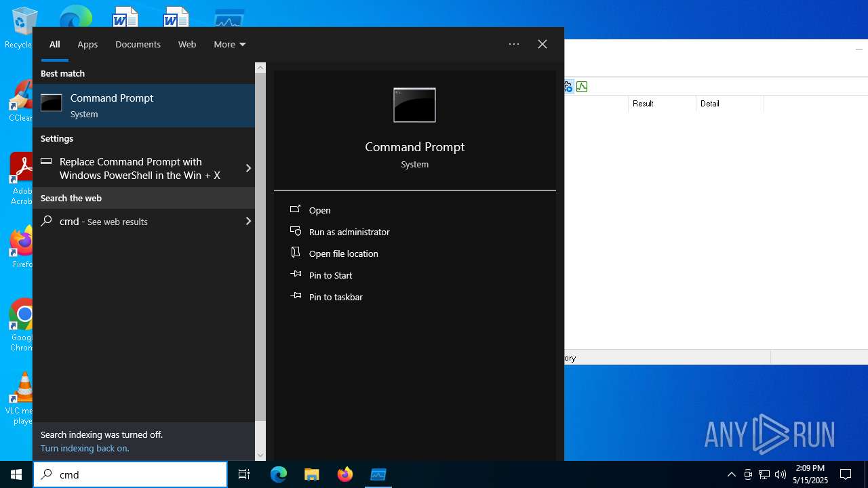Open Task View from taskbar

point(244,474)
